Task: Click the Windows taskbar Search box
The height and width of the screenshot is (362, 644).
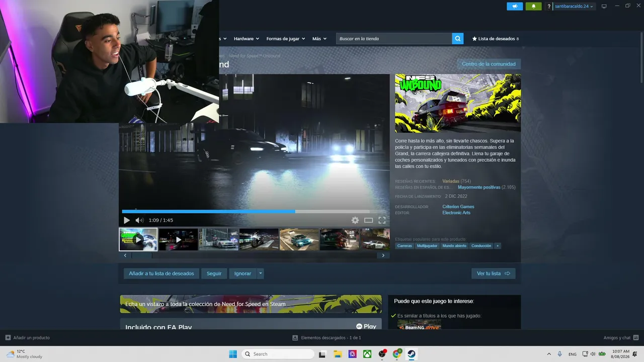Action: click(x=278, y=354)
